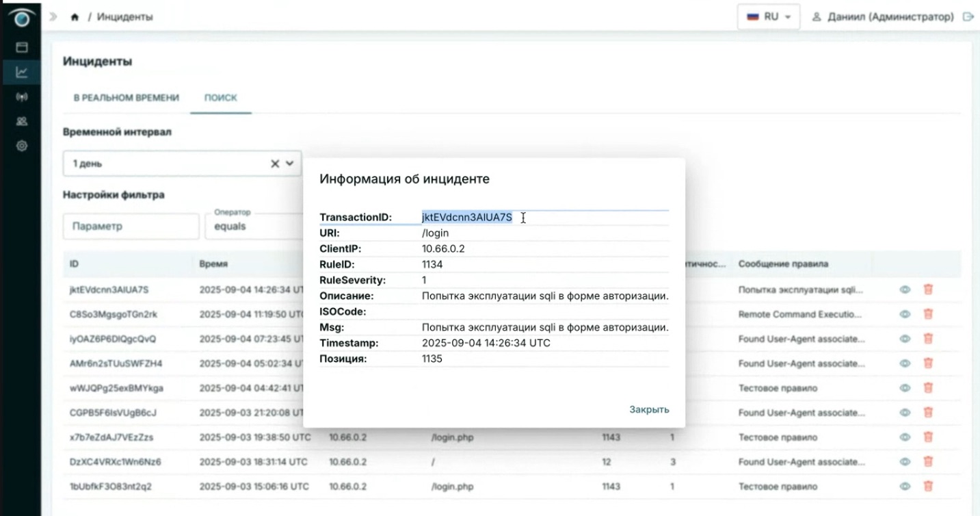Select the ПОИСК tab
The height and width of the screenshot is (516, 980).
pos(221,98)
